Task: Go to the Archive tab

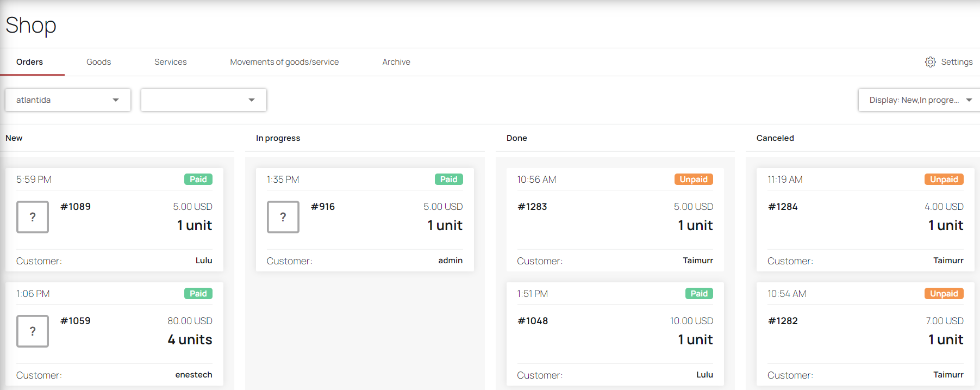Action: point(396,62)
